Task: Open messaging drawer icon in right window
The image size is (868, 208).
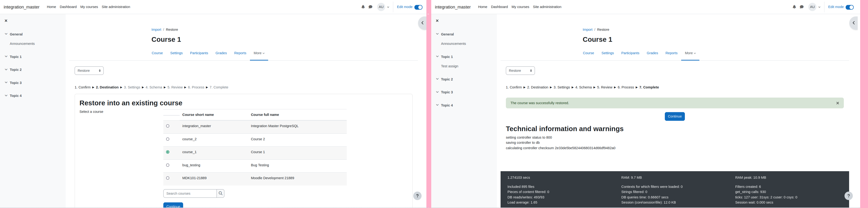Action: pos(802,7)
